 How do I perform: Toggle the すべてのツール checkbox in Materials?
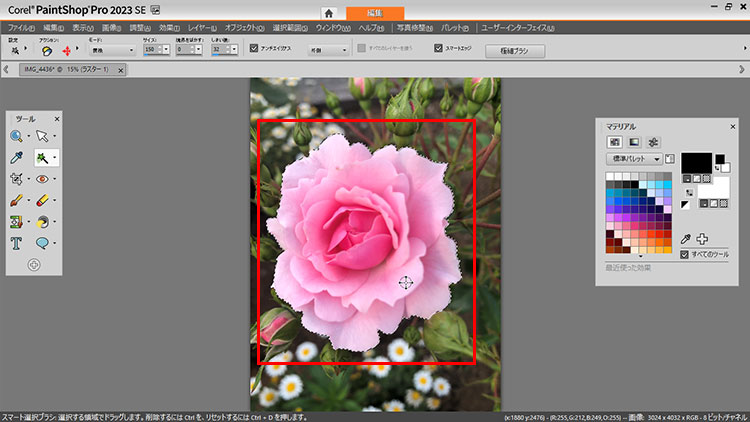click(684, 255)
